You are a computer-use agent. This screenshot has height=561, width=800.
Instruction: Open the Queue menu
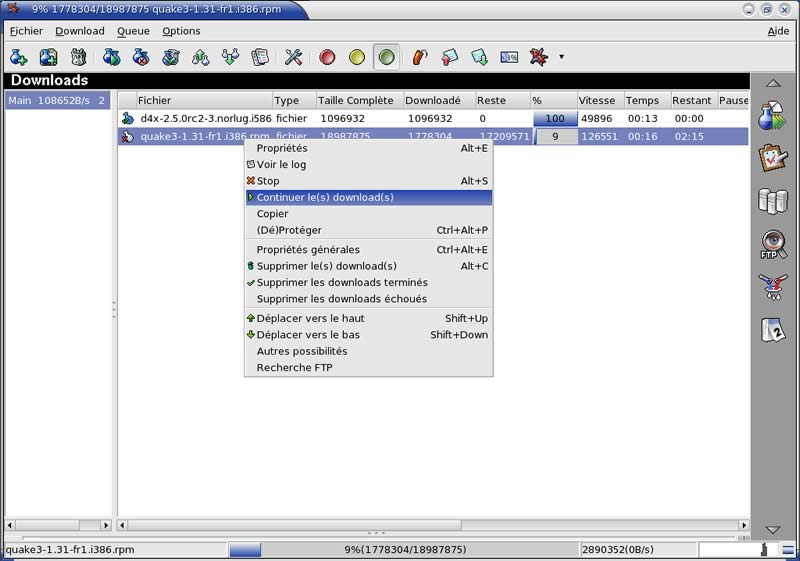tap(133, 31)
